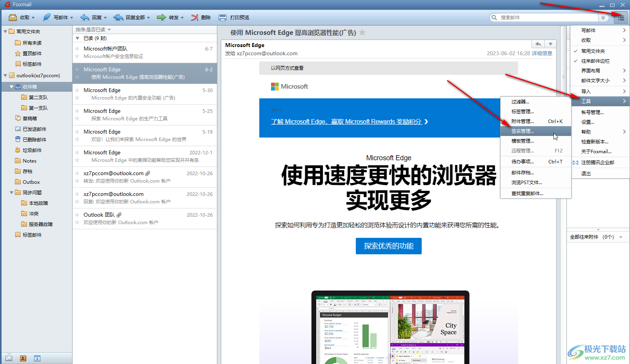630x364 pixels.
Task: Toggle star on 5-30 Microsoft Edge email
Action: point(77,98)
